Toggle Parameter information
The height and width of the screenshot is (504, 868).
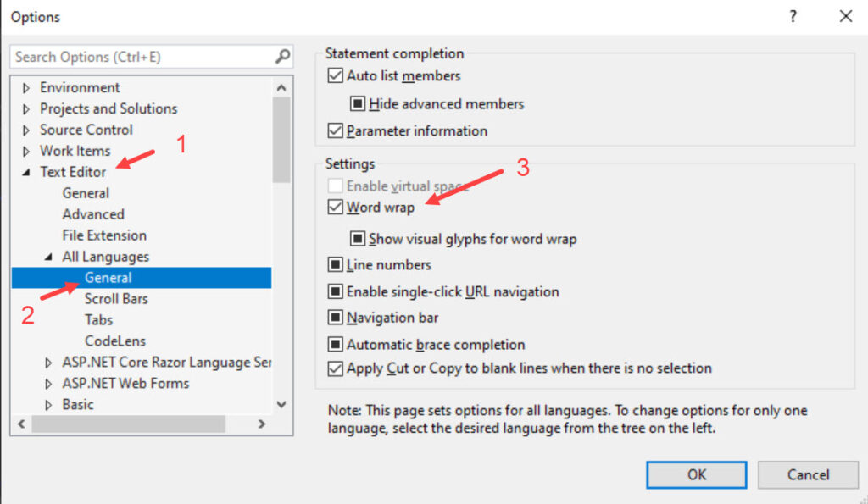[336, 130]
